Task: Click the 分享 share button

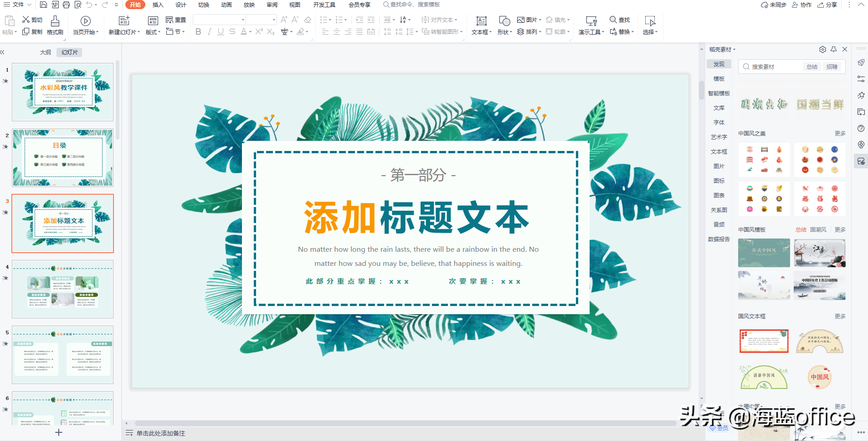Action: click(x=827, y=5)
